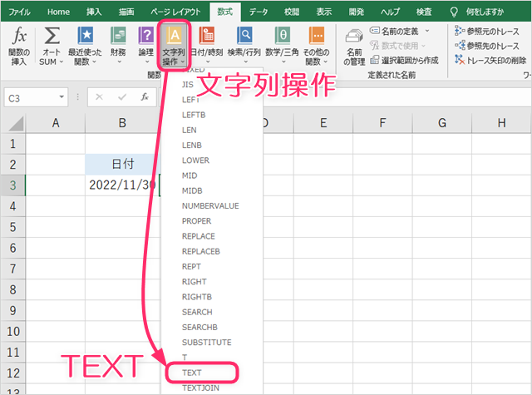Select header cell 日付 in B2
Screen dimensions: 532x395
[x=122, y=165]
